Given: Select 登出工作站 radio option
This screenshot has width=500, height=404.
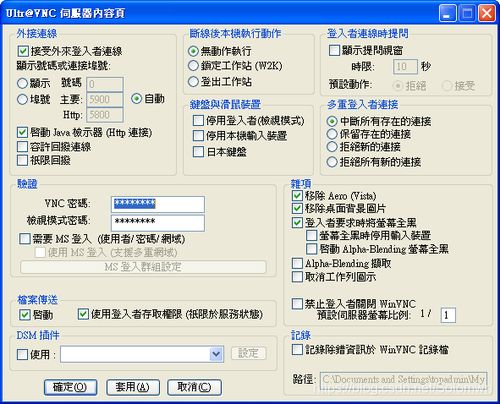Looking at the screenshot, I should [x=193, y=82].
